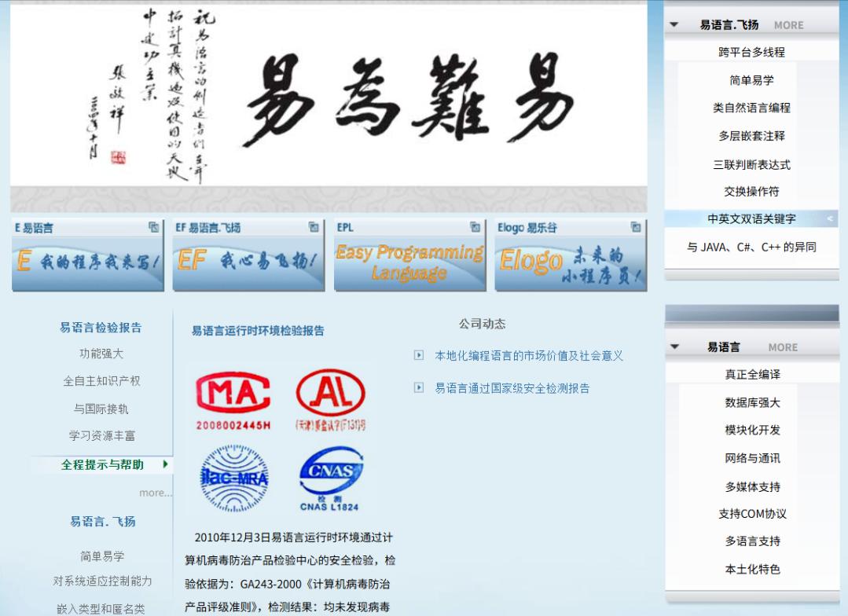Click the popup icon on EPL card
The height and width of the screenshot is (616, 848).
[475, 227]
